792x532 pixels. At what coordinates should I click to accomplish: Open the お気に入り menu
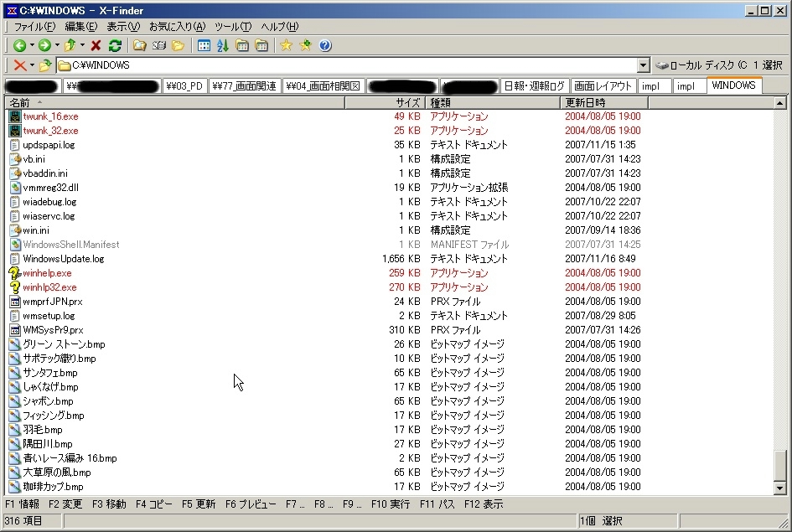pyautogui.click(x=178, y=27)
